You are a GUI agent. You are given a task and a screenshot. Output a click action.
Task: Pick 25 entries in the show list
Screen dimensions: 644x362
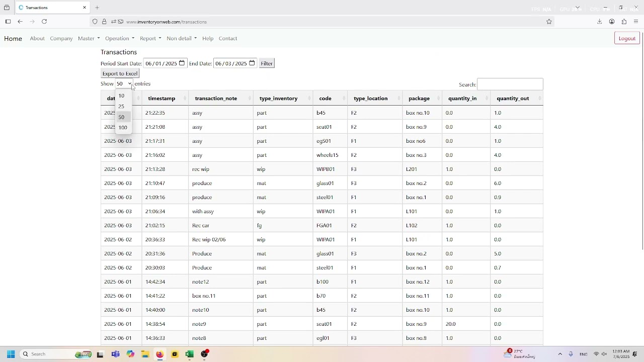(123, 107)
